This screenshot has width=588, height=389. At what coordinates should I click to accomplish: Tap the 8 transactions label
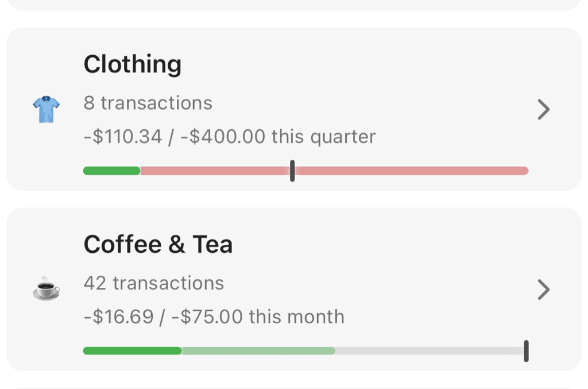148,103
